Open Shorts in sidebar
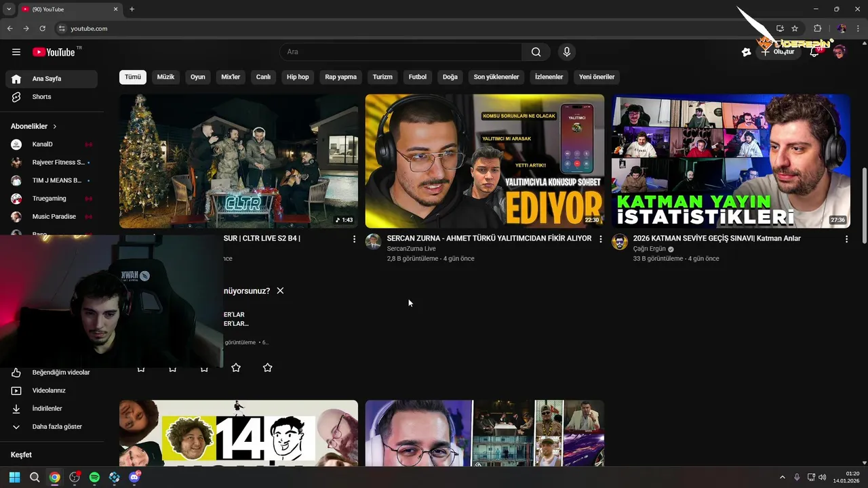The height and width of the screenshot is (488, 868). (52, 97)
